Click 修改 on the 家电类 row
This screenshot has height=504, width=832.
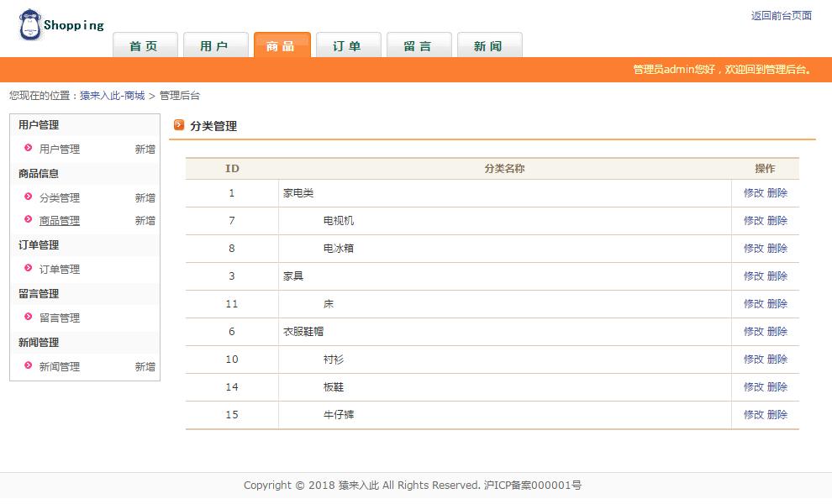click(x=754, y=192)
